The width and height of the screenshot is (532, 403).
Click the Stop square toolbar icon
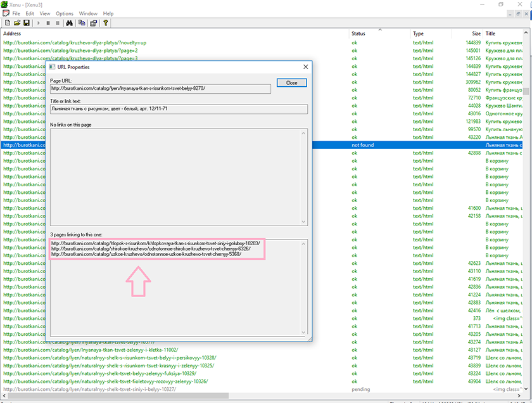pos(58,23)
